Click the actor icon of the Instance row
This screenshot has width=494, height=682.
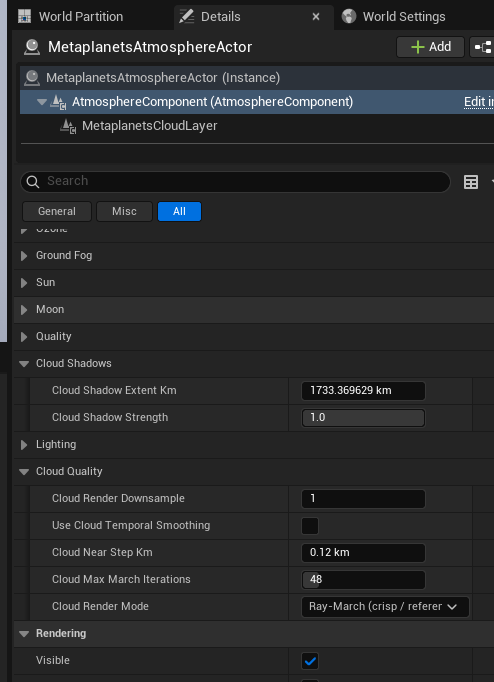[32, 78]
